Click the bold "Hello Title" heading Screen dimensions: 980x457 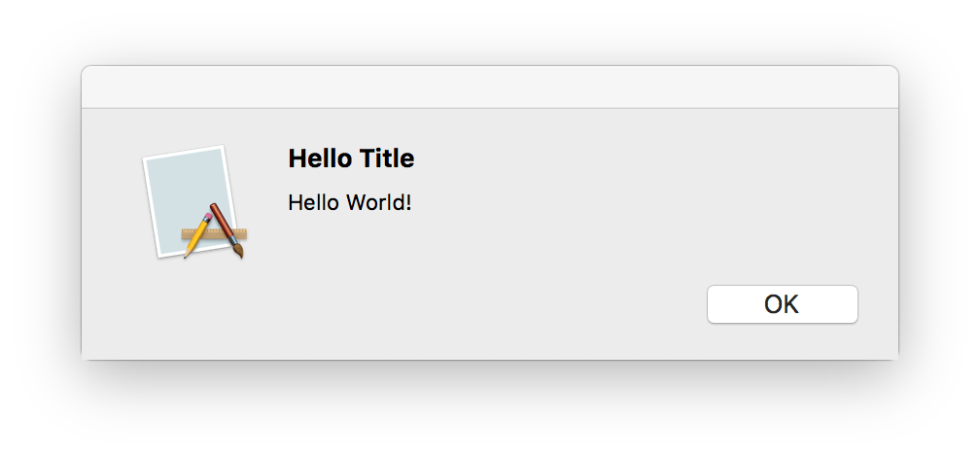tap(351, 158)
